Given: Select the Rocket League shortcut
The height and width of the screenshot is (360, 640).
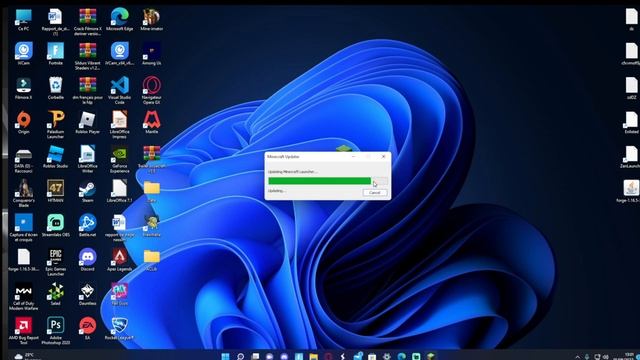Looking at the screenshot, I should [x=120, y=329].
